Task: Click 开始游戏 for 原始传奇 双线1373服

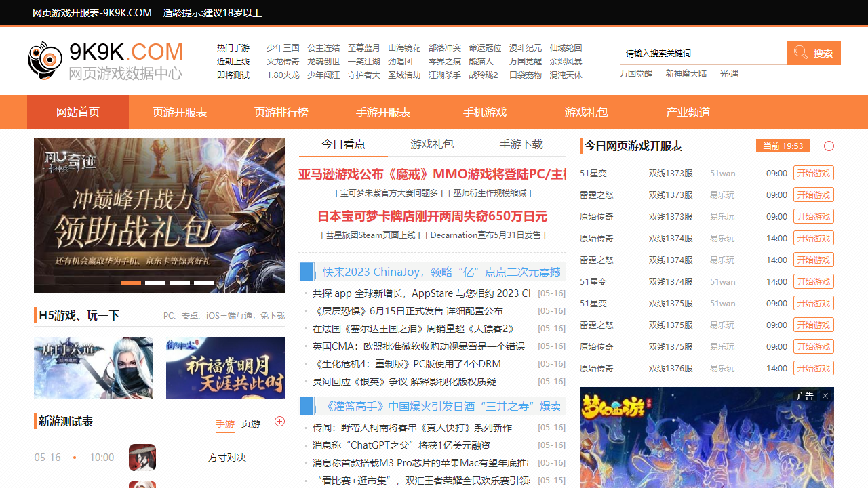Action: tap(814, 216)
